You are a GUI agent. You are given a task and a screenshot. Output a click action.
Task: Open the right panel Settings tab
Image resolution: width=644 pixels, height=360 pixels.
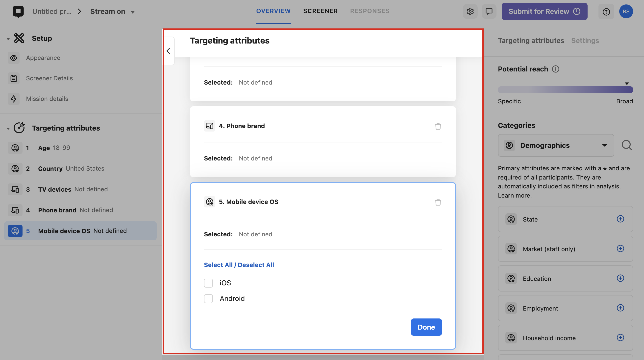585,41
